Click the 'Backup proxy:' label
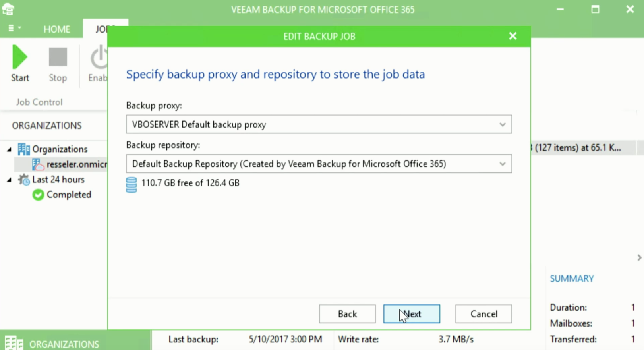644x350 pixels. pos(154,106)
